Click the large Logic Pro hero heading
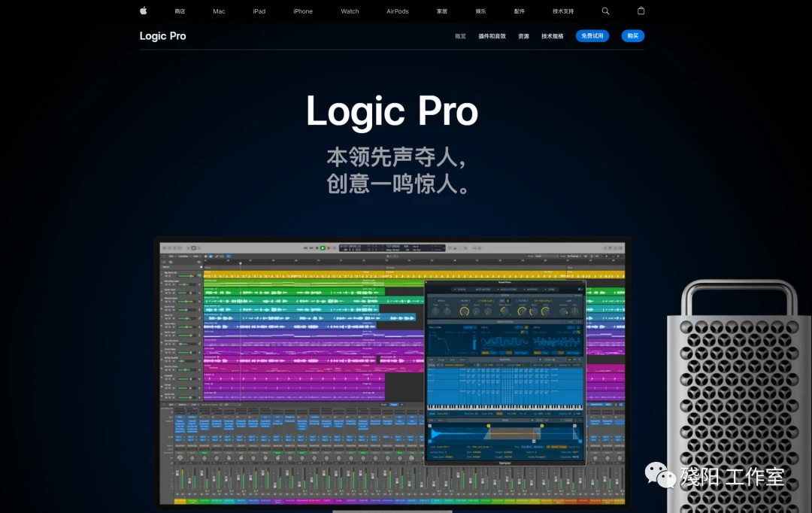Screen dimensions: 812x513 click(x=392, y=111)
